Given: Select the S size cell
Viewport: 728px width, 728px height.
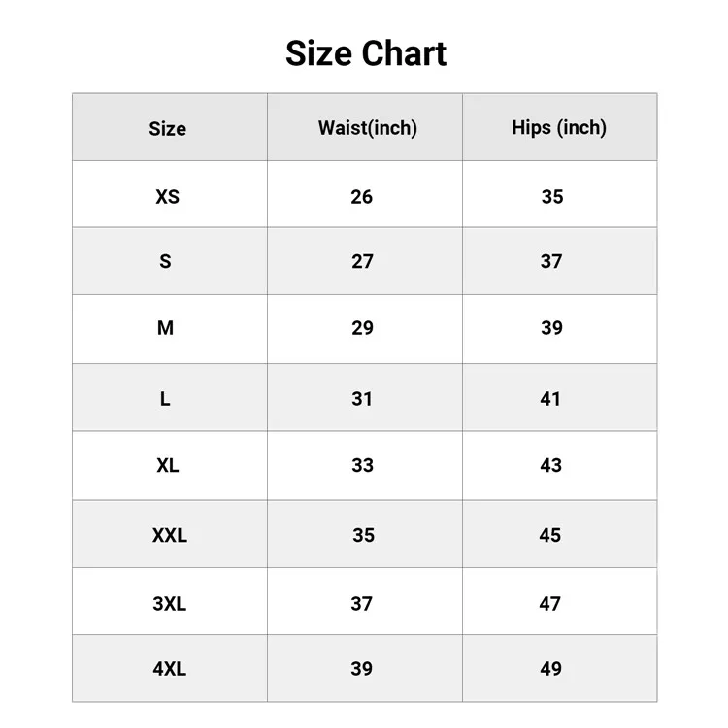Looking at the screenshot, I should pyautogui.click(x=165, y=261).
